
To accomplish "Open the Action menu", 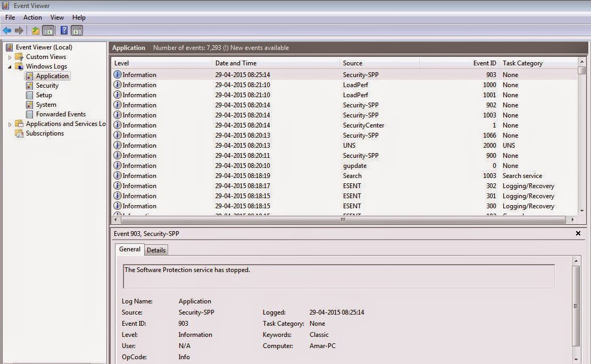I will coord(32,17).
